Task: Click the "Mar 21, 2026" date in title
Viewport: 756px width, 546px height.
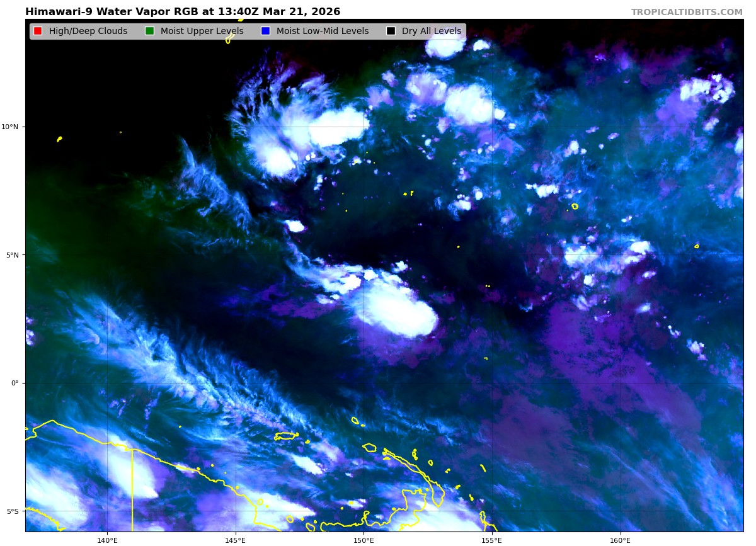Action: (301, 12)
